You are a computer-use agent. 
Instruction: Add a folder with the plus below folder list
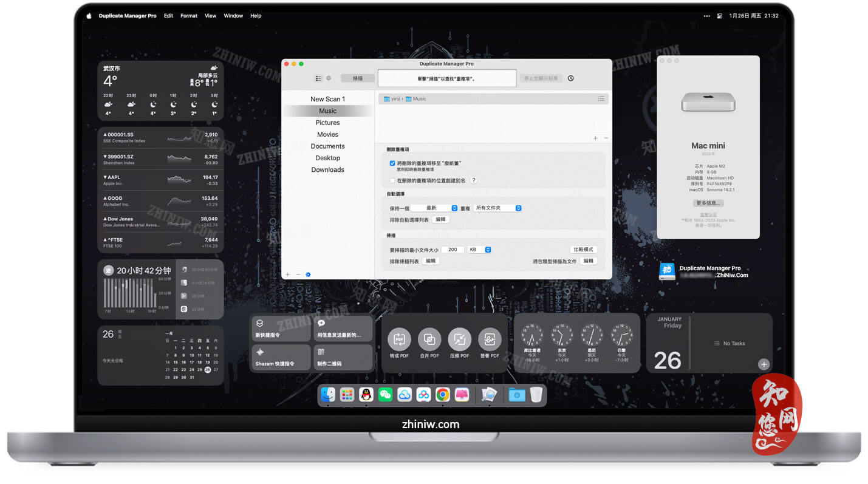click(x=595, y=138)
